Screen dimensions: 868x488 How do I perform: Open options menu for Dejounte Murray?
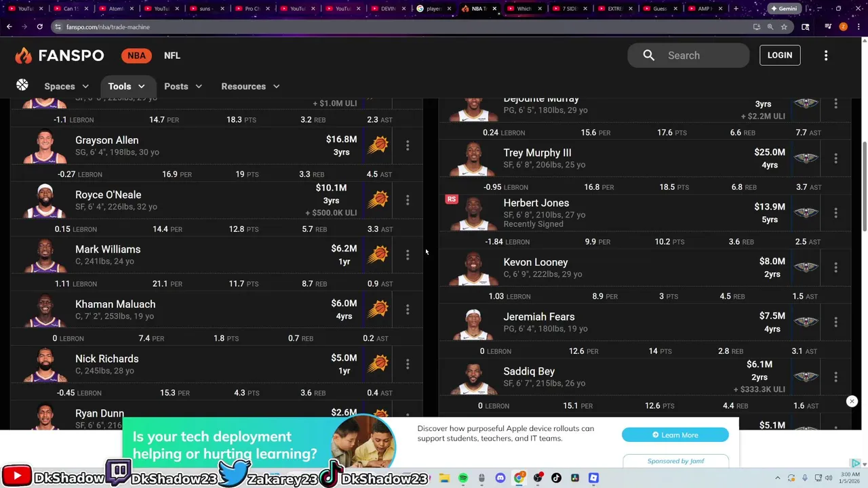coord(835,104)
